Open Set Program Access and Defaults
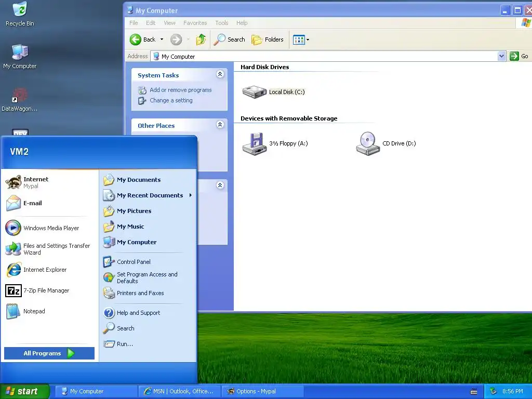532x399 pixels. (148, 277)
